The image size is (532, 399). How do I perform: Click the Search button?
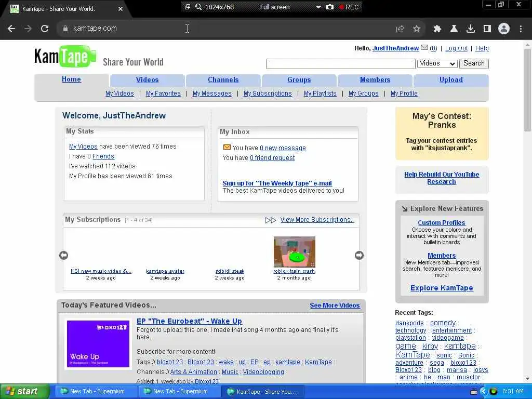(x=474, y=63)
